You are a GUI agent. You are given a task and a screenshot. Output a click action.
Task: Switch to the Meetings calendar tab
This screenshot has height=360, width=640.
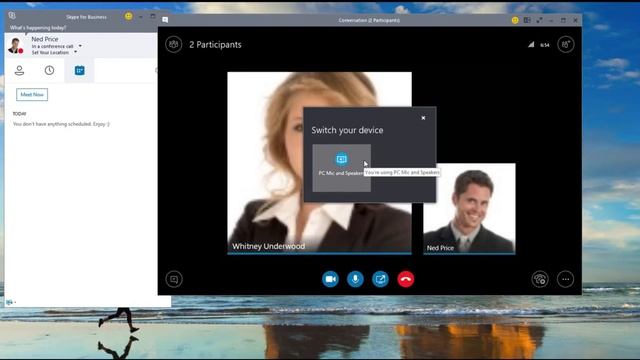(80, 70)
